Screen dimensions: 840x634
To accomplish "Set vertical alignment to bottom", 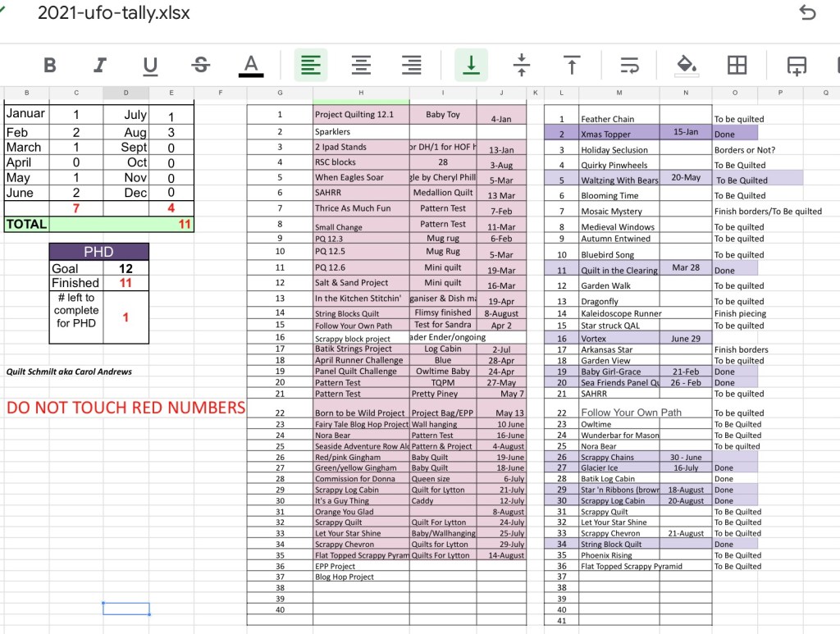I will tap(471, 65).
